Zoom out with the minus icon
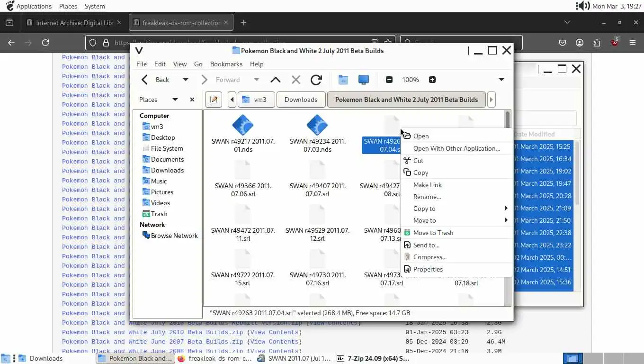This screenshot has width=644, height=364. (389, 80)
